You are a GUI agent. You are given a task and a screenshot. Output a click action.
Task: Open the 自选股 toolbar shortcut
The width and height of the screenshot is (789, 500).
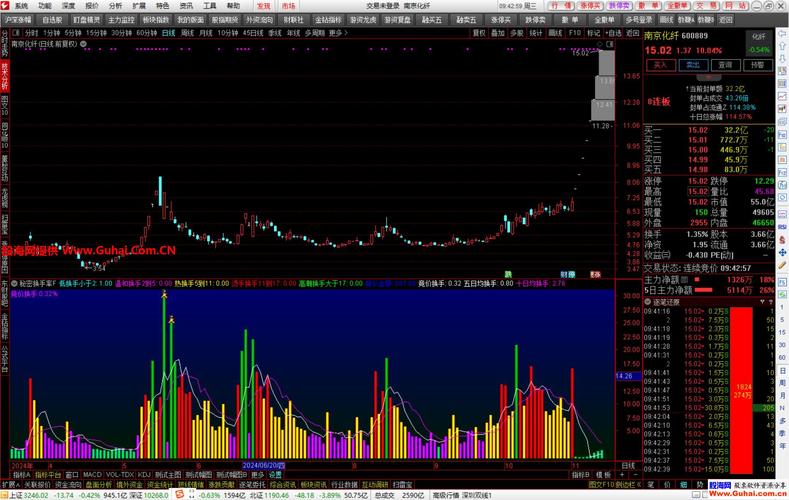tap(52, 19)
